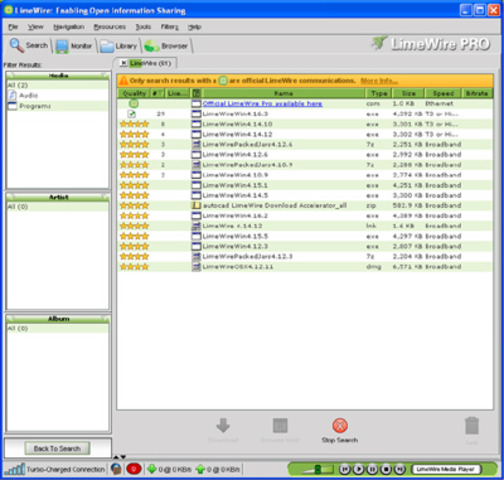
Task: Click the Stop Search button
Action: click(x=340, y=431)
